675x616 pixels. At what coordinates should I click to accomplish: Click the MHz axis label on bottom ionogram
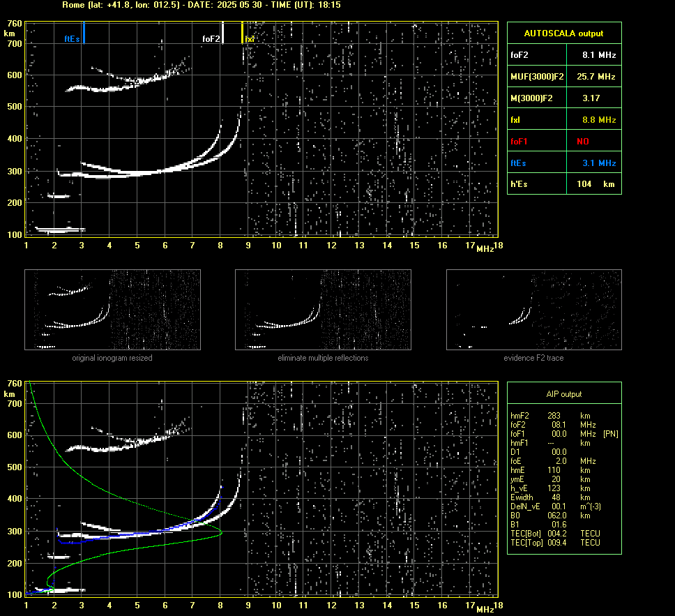(485, 609)
